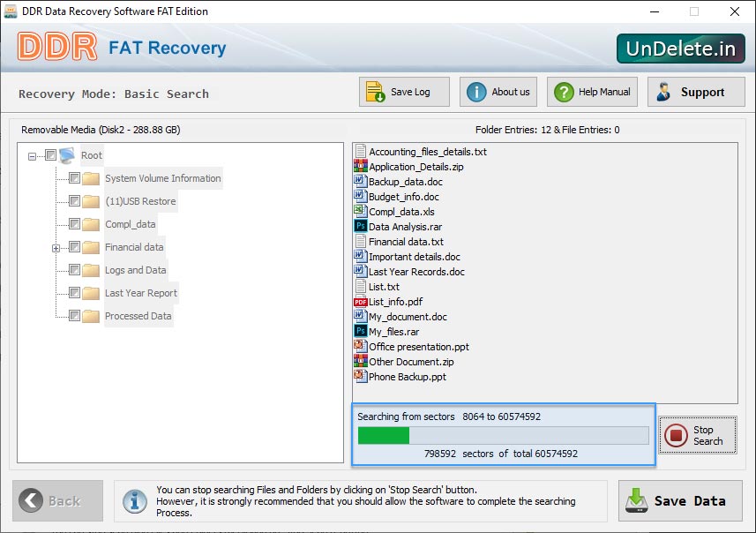756x533 pixels.
Task: Click the Office presentation.ppt PowerPoint icon
Action: [361, 346]
